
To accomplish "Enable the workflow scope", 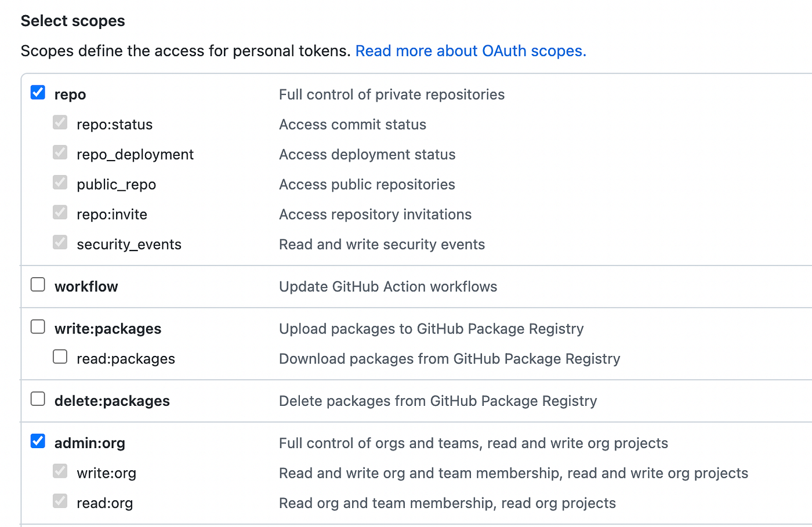I will click(x=37, y=284).
